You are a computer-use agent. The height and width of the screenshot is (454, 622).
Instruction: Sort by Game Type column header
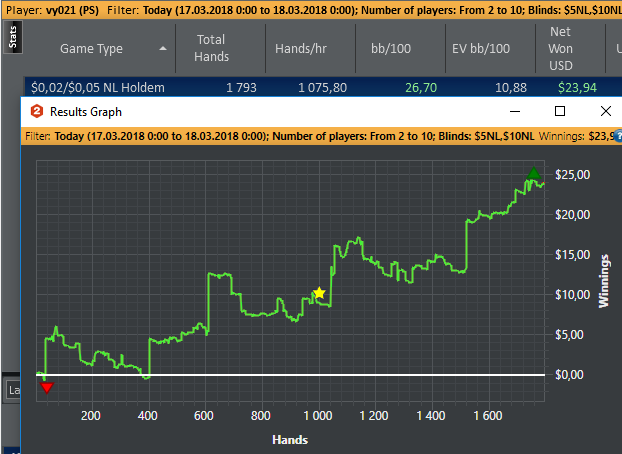(x=91, y=48)
